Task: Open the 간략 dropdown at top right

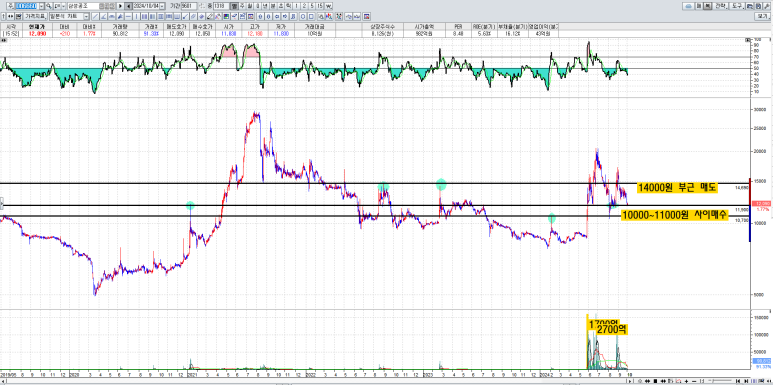Action: pyautogui.click(x=721, y=6)
